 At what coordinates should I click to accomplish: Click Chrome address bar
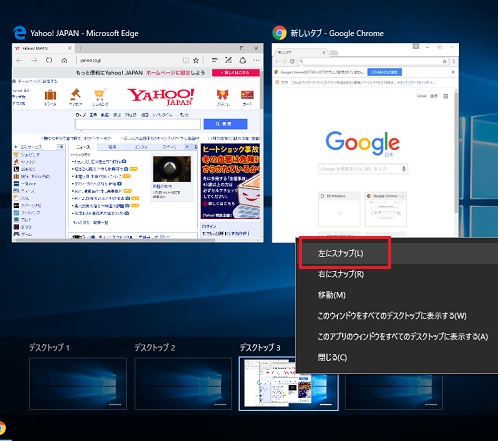(x=373, y=61)
